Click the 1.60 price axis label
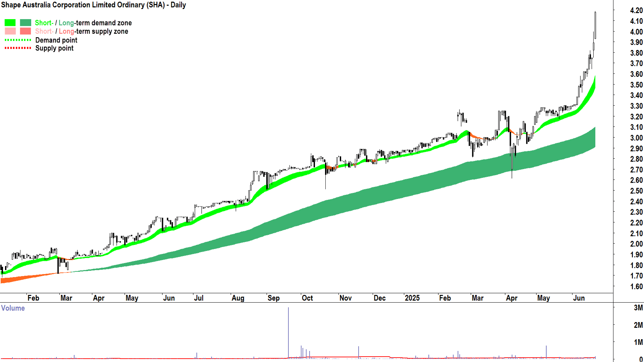This screenshot has height=362, width=644. tap(636, 287)
